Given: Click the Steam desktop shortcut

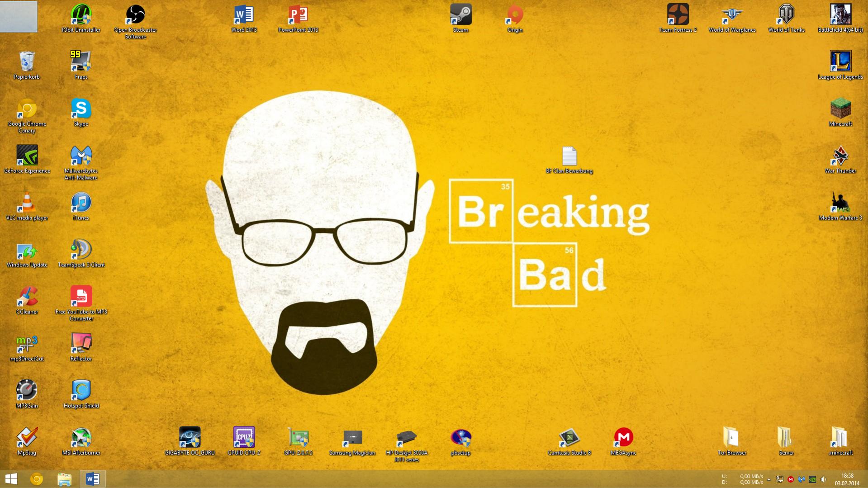Looking at the screenshot, I should pos(461,19).
